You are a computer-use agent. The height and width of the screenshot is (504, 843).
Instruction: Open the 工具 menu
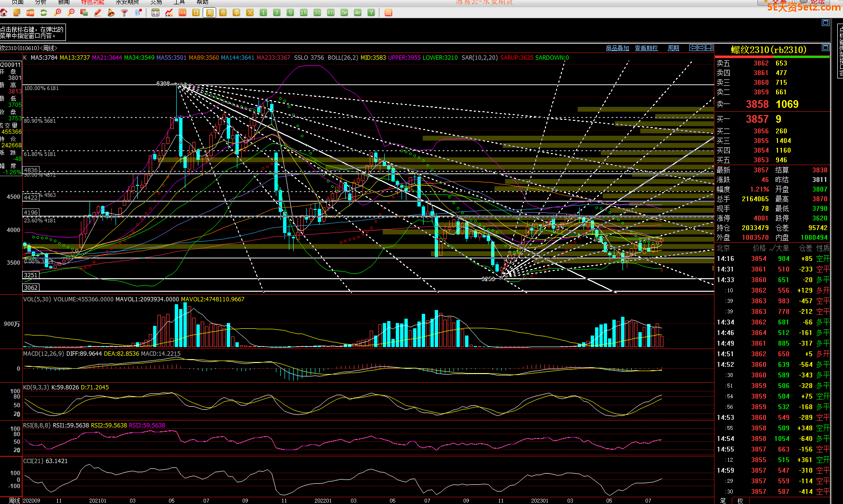point(179,2)
